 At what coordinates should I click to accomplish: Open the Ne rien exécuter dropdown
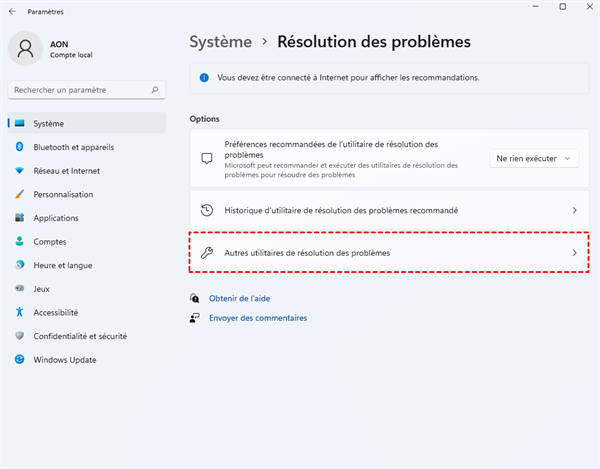pyautogui.click(x=535, y=158)
